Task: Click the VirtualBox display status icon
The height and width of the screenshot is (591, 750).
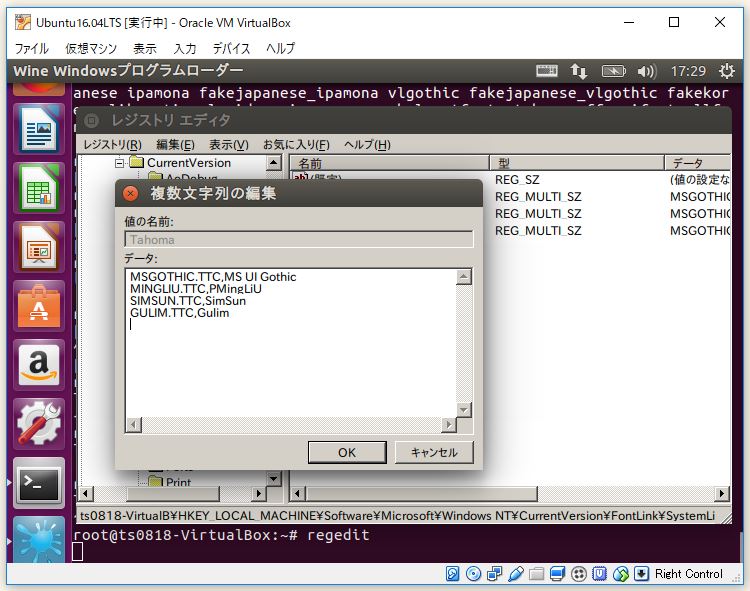Action: [557, 573]
